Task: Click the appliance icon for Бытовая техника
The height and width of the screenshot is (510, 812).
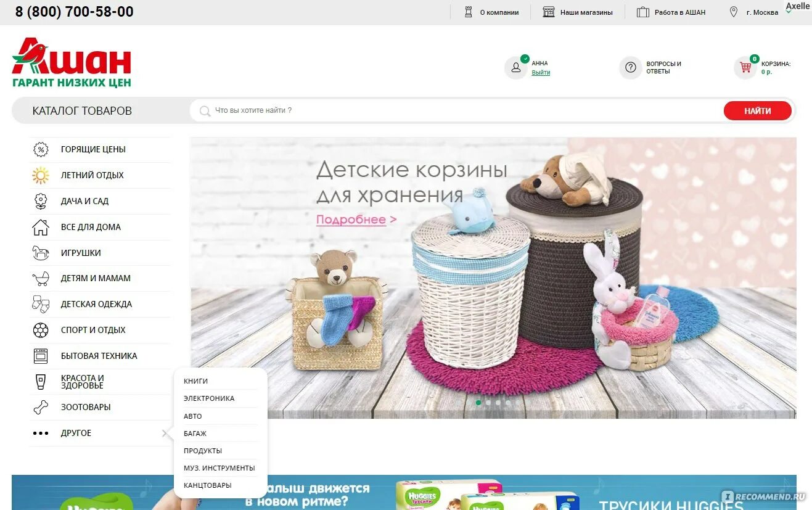Action: coord(40,355)
